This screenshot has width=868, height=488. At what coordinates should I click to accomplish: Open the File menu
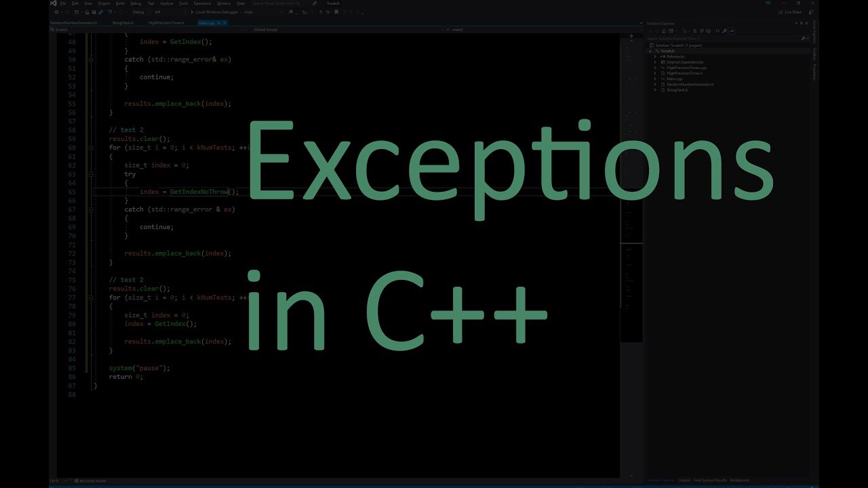pyautogui.click(x=63, y=3)
